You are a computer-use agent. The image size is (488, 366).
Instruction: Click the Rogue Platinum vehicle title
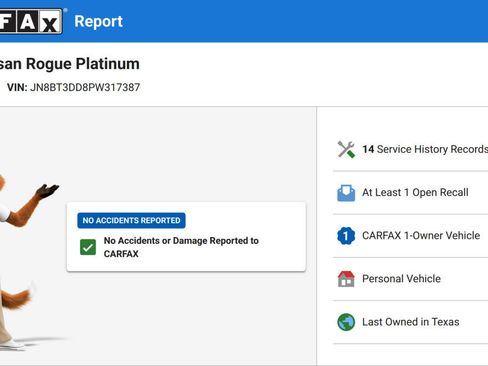click(69, 64)
